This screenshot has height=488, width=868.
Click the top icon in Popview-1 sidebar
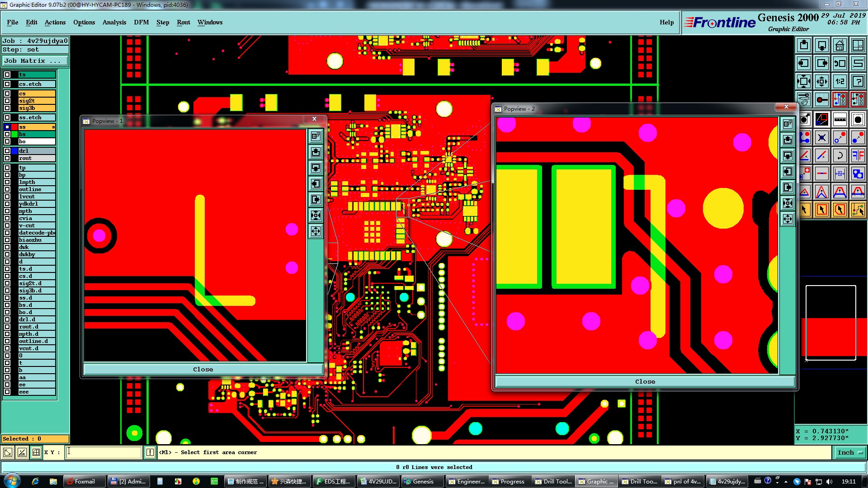coord(316,136)
